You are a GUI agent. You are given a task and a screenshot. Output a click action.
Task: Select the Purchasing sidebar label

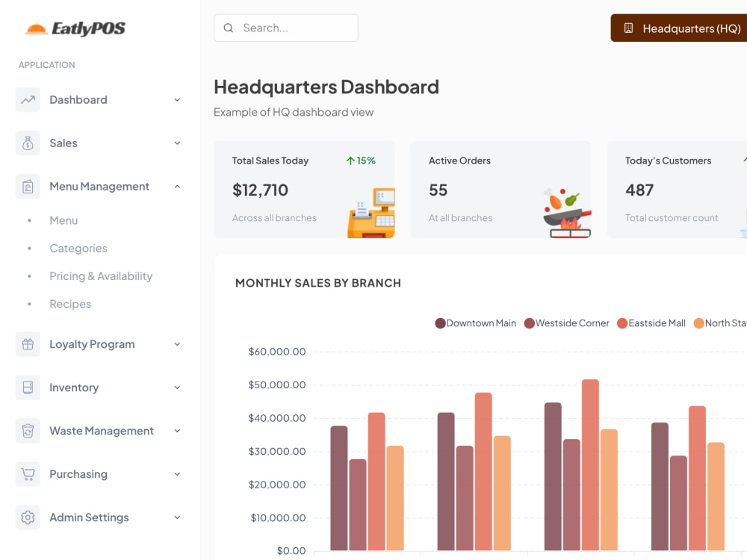78,474
